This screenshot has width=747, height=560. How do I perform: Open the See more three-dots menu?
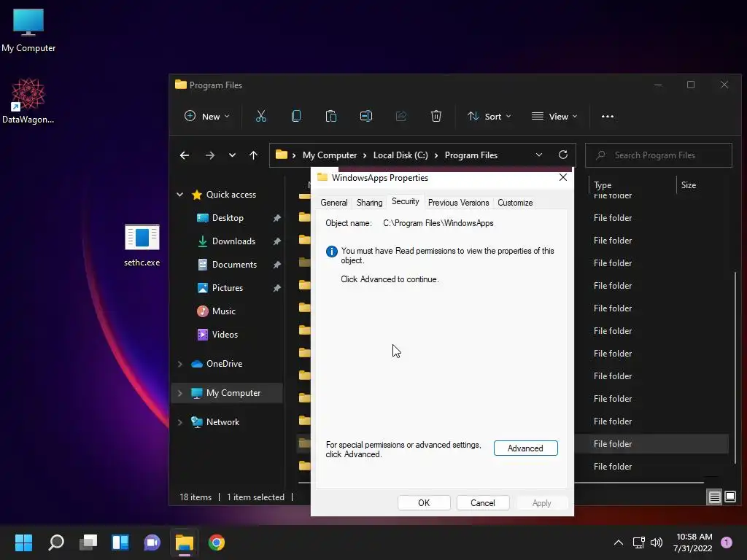point(608,116)
